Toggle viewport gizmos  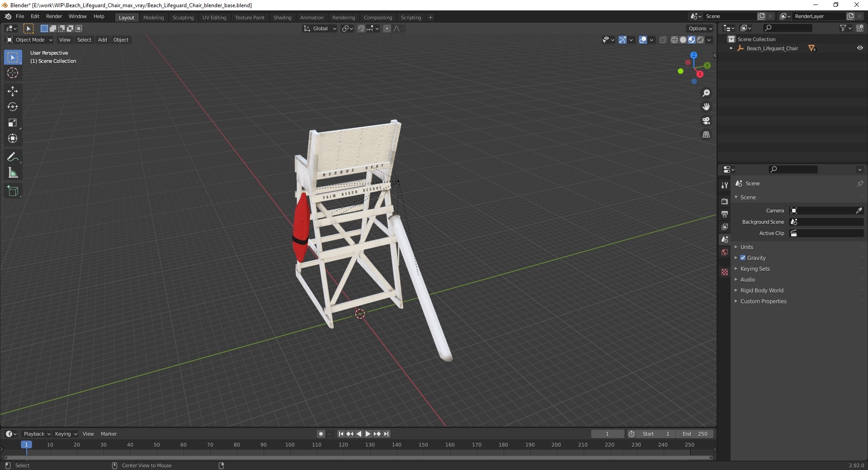[x=623, y=40]
